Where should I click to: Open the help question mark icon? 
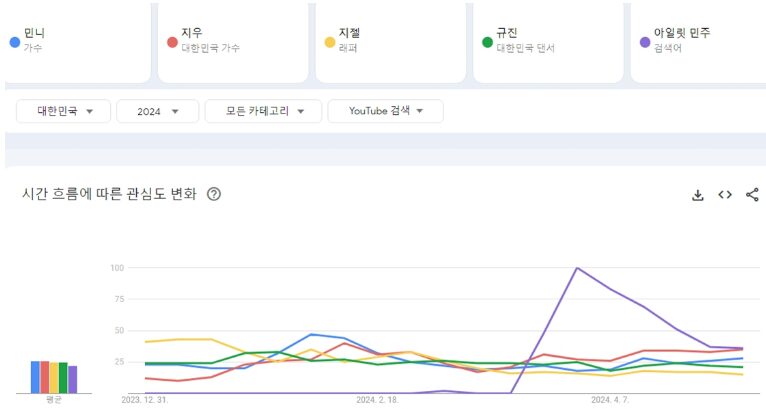[213, 194]
